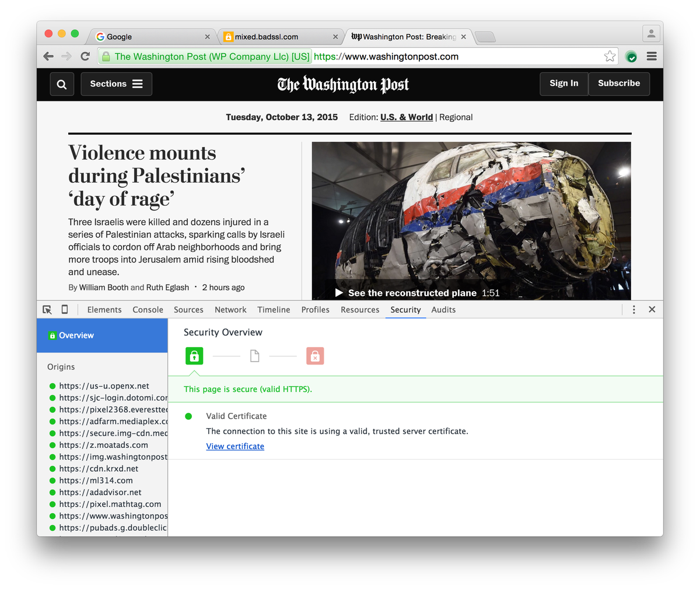Play the reconstructed plane video

pos(339,293)
